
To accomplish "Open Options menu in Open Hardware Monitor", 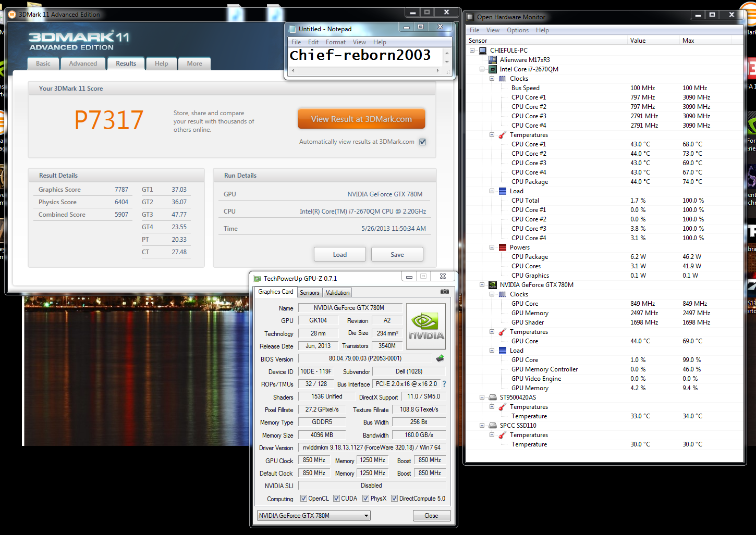I will point(518,30).
